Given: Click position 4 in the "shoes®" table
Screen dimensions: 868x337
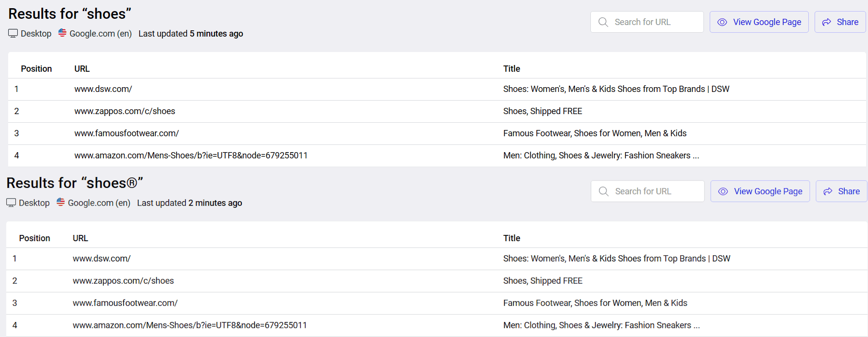Looking at the screenshot, I should click(x=15, y=325).
